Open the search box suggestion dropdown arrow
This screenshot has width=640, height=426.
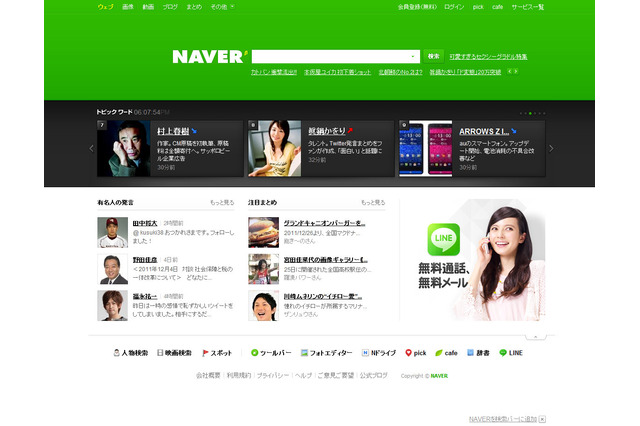[413, 56]
